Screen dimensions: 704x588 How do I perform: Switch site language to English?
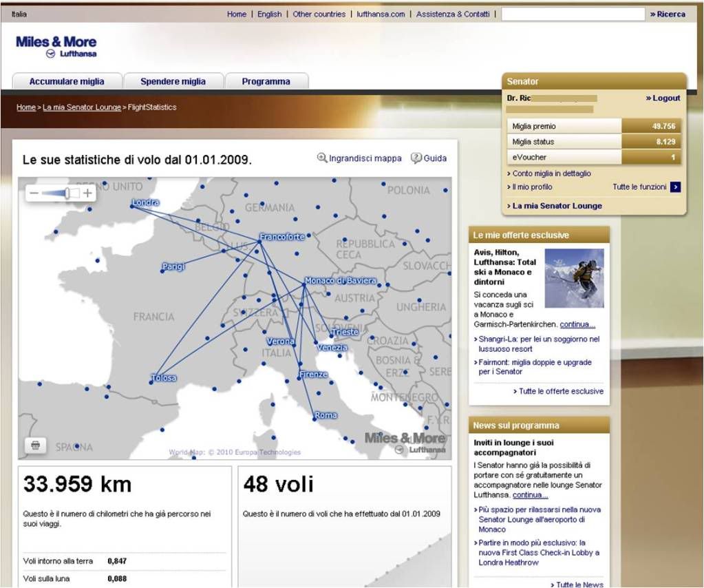(x=269, y=14)
